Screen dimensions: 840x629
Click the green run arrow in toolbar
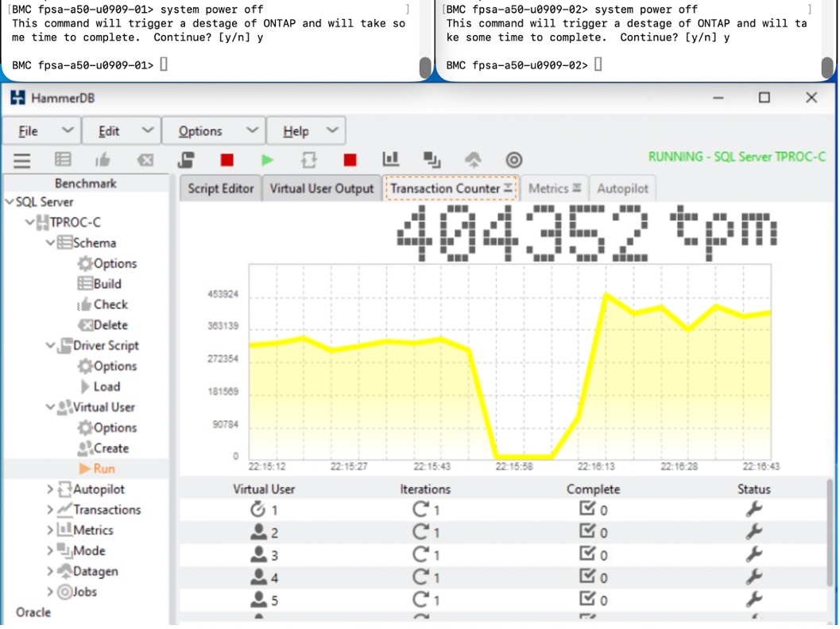[267, 160]
